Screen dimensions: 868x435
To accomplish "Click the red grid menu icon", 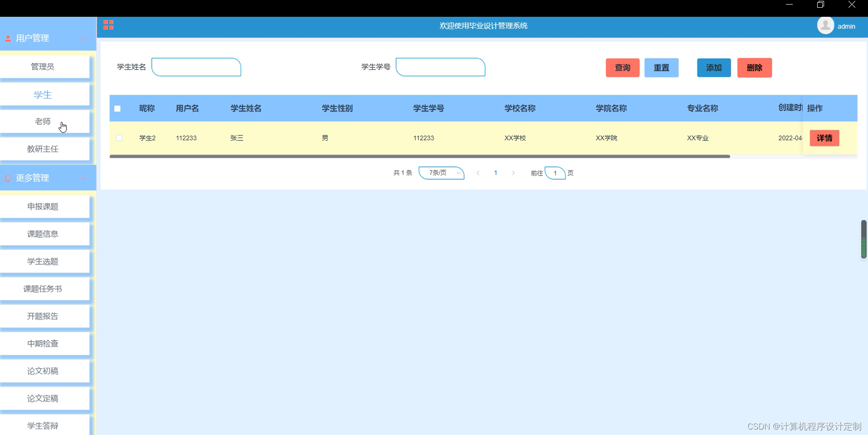I will point(108,25).
